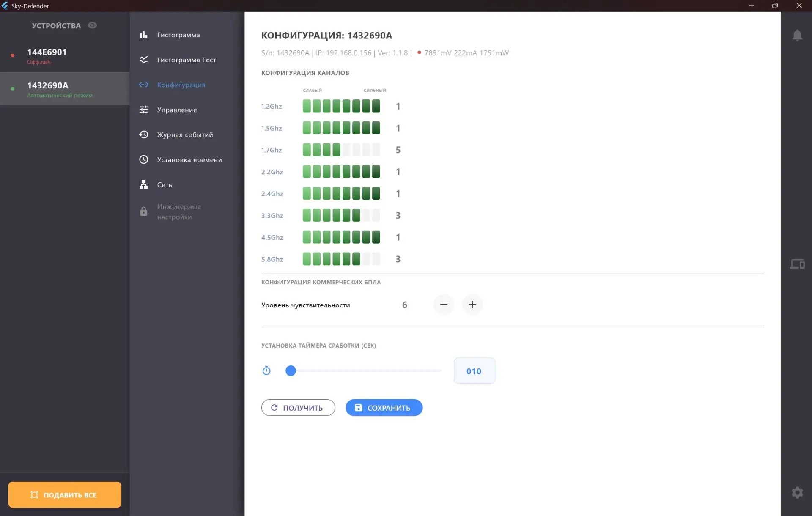
Task: Click the network topology icon
Action: click(x=144, y=184)
